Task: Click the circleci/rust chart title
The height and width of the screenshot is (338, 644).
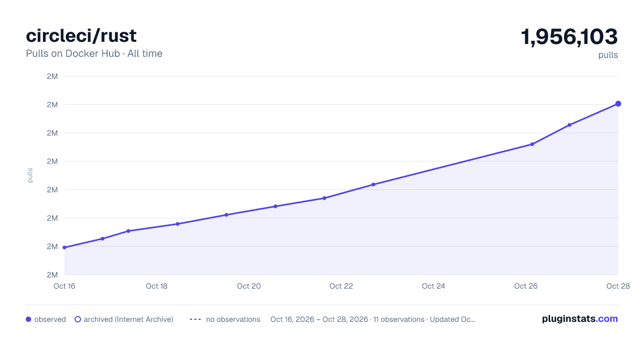Action: (81, 36)
